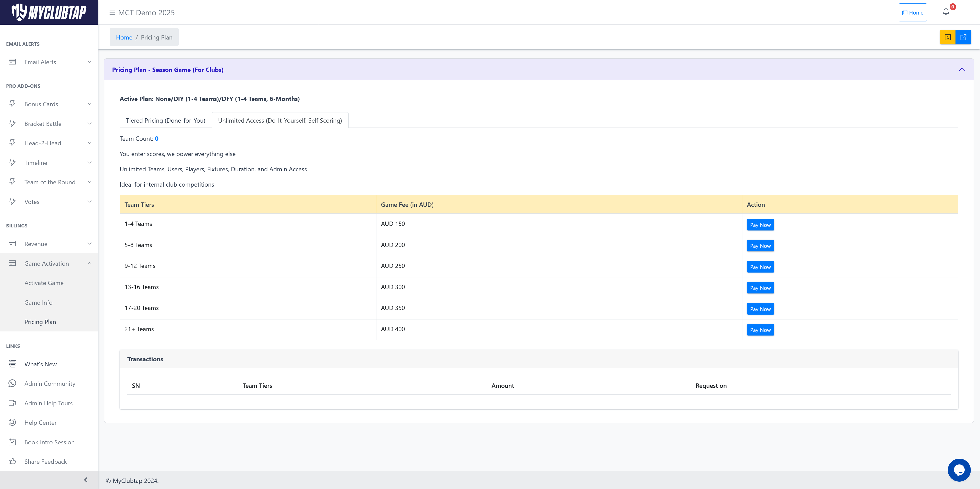Open Activate Game submenu item

tap(44, 283)
